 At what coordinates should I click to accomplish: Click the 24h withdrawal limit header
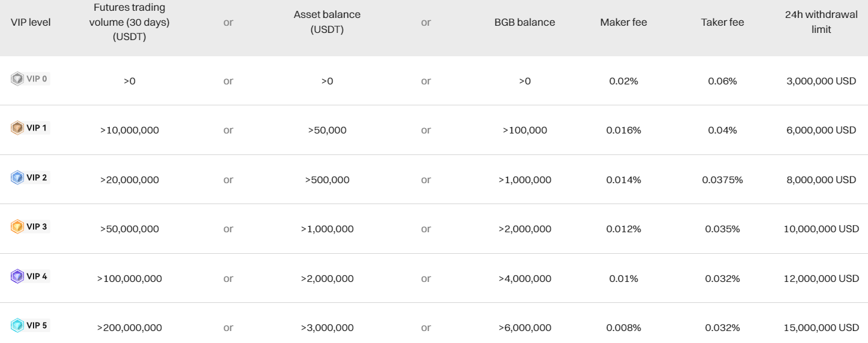click(x=821, y=22)
